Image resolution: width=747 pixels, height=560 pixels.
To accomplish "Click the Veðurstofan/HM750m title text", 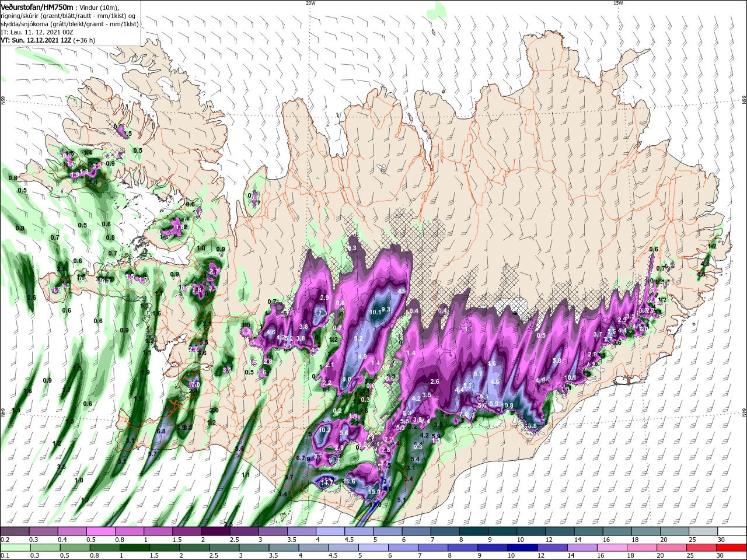I will click(37, 7).
